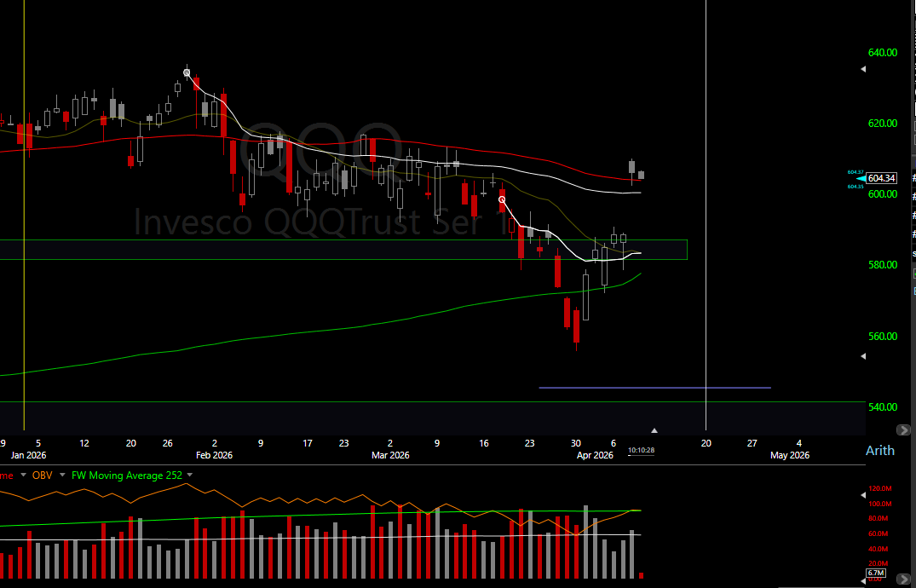The image size is (916, 588).
Task: Click the 600.00 price scale label
Action: pos(883,194)
